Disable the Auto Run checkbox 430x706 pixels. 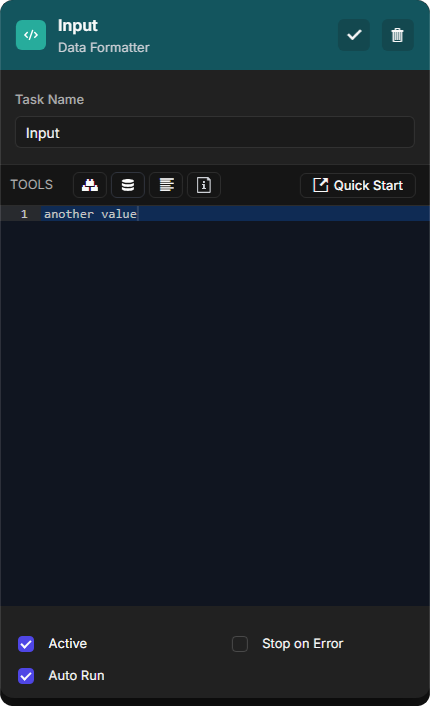[26, 676]
